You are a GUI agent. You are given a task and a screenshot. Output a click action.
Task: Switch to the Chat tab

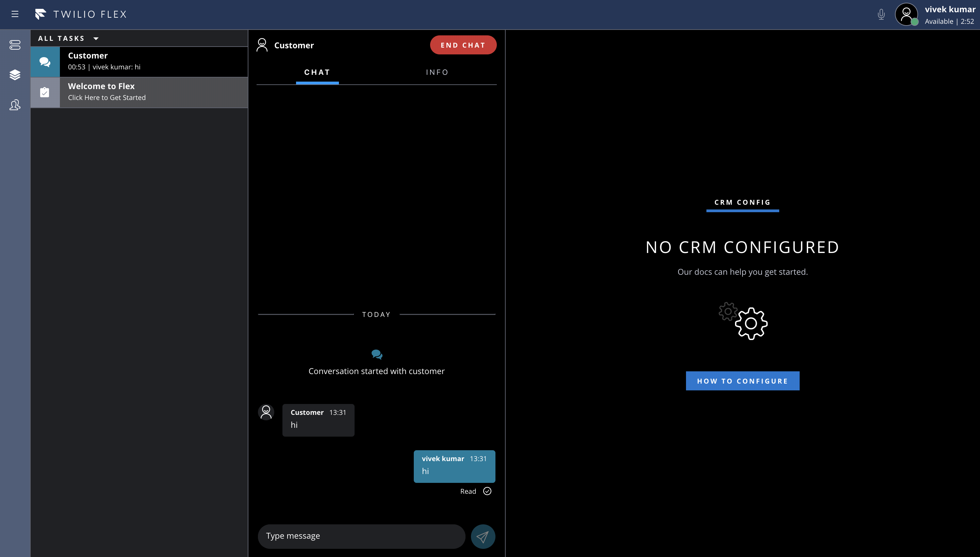pos(317,72)
